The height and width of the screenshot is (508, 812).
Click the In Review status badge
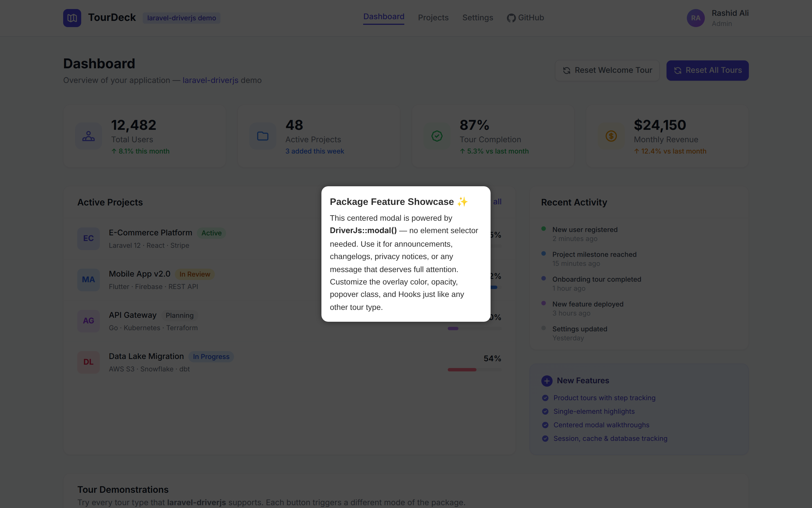click(x=195, y=275)
